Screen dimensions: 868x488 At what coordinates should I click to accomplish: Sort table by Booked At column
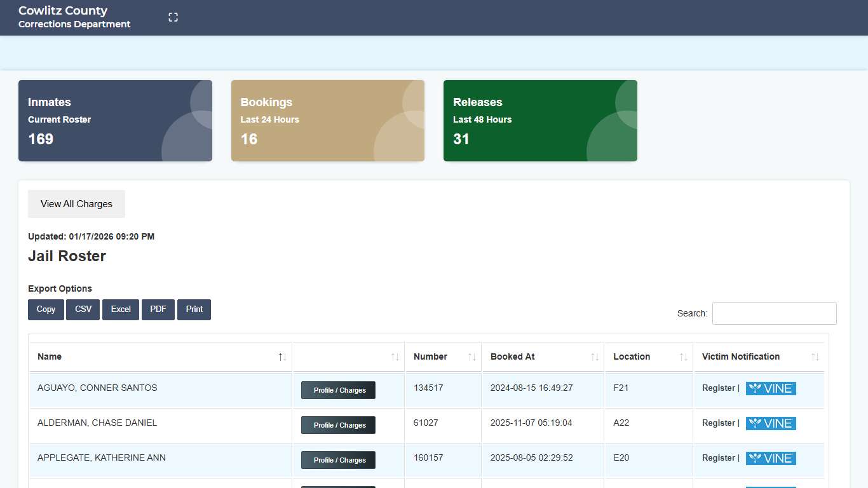[594, 357]
